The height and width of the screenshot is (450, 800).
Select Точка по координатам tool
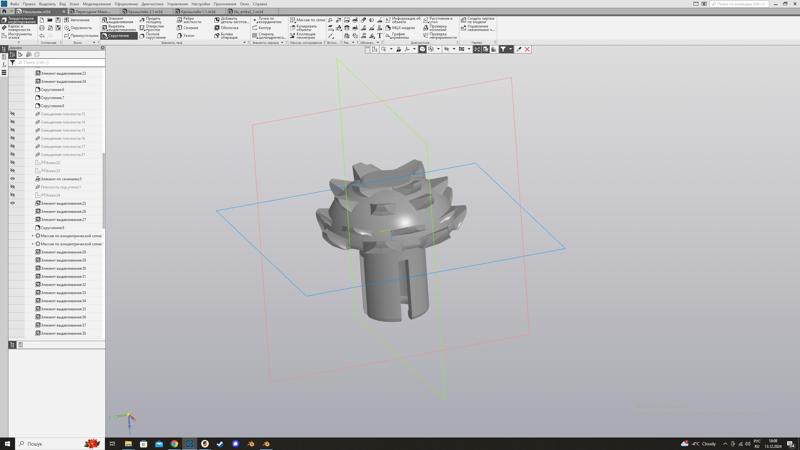tap(267, 20)
